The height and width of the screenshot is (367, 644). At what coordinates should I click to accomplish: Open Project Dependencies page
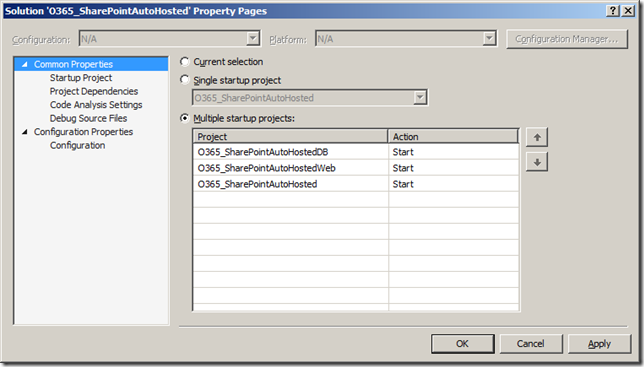pyautogui.click(x=94, y=91)
